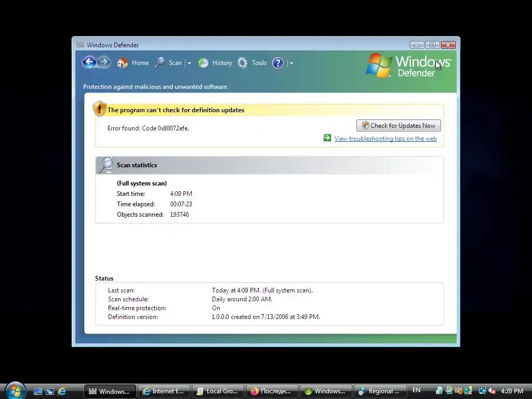
Task: Open Tools via the gear icon
Action: 242,63
